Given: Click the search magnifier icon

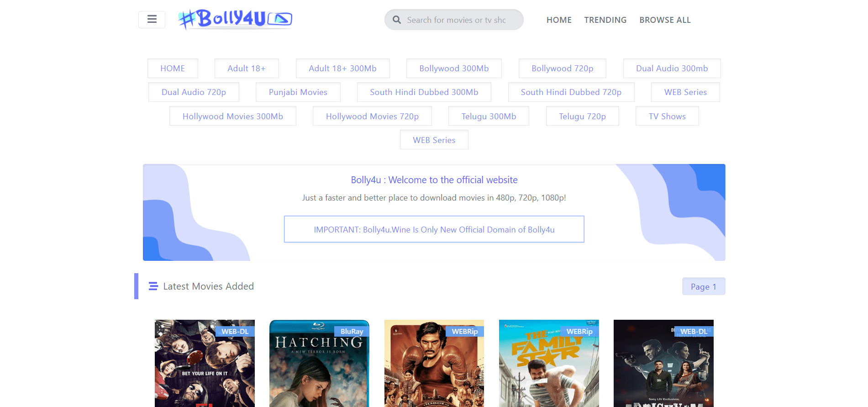Looking at the screenshot, I should 397,20.
